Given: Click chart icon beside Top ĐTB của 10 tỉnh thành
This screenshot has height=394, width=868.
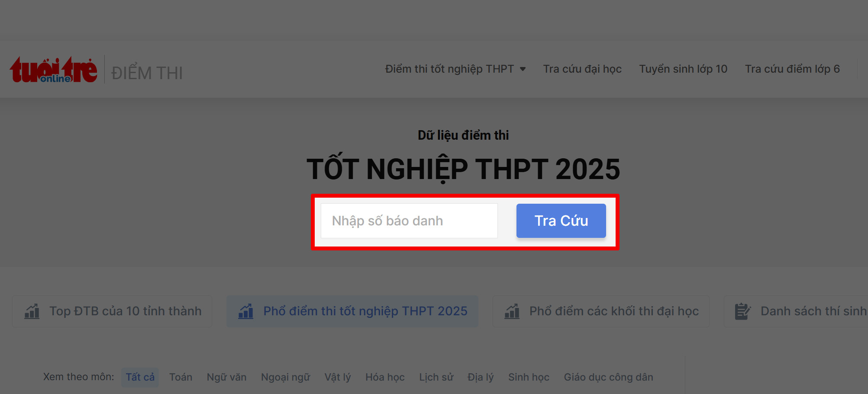Looking at the screenshot, I should point(32,311).
